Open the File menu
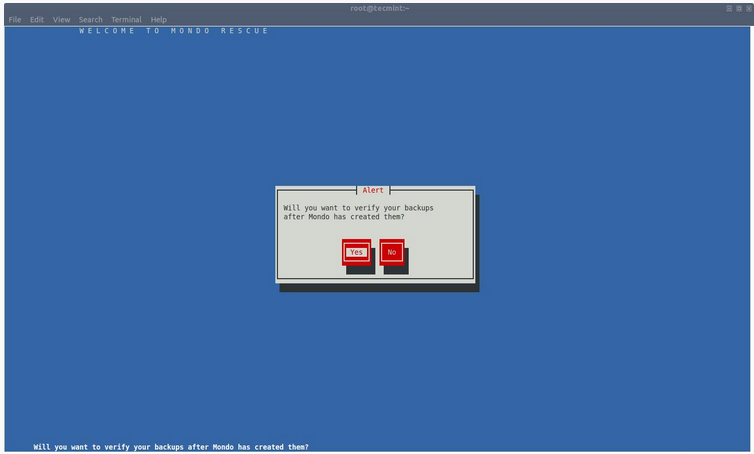Image resolution: width=754 pixels, height=454 pixels. 14,20
